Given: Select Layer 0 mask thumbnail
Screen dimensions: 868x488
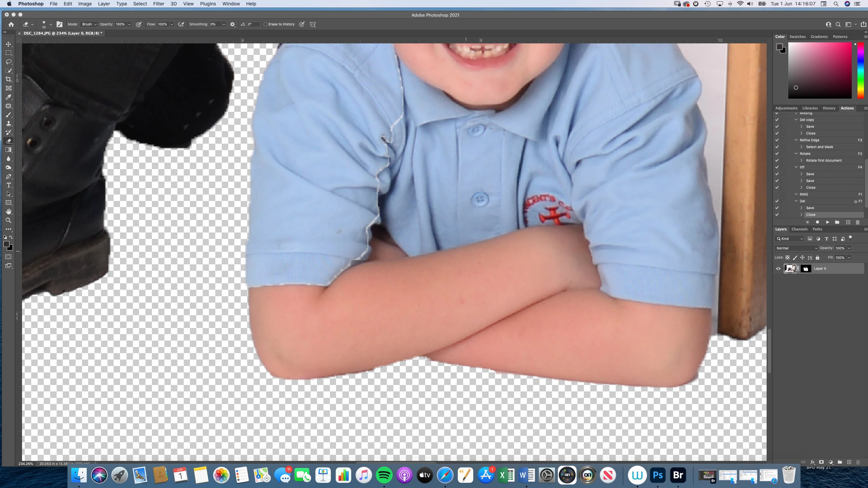Looking at the screenshot, I should (806, 269).
